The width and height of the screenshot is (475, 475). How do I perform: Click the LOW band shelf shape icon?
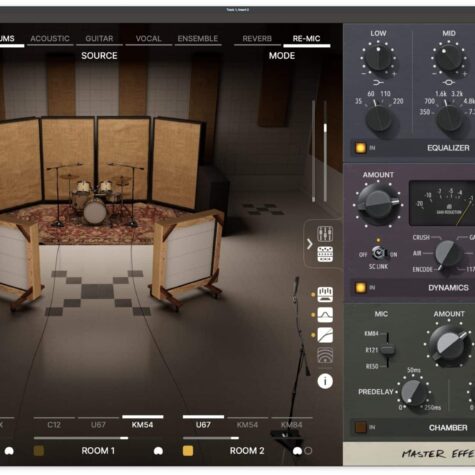(x=378, y=82)
